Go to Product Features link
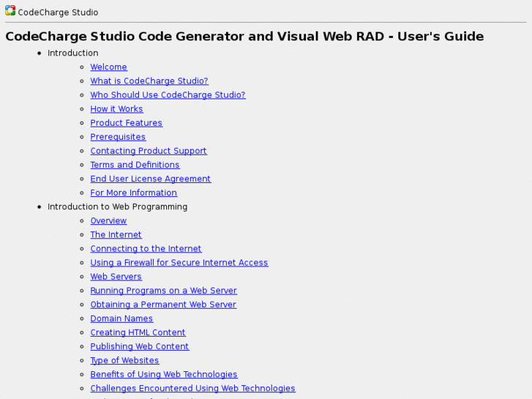 (x=126, y=123)
